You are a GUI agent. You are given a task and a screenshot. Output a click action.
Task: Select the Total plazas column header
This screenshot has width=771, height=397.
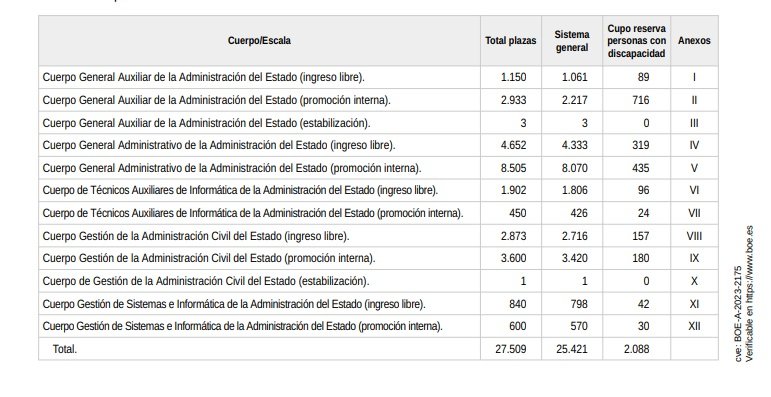click(x=510, y=41)
